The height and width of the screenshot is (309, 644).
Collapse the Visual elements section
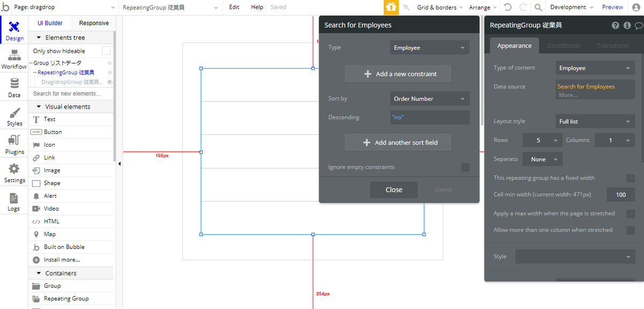point(39,107)
